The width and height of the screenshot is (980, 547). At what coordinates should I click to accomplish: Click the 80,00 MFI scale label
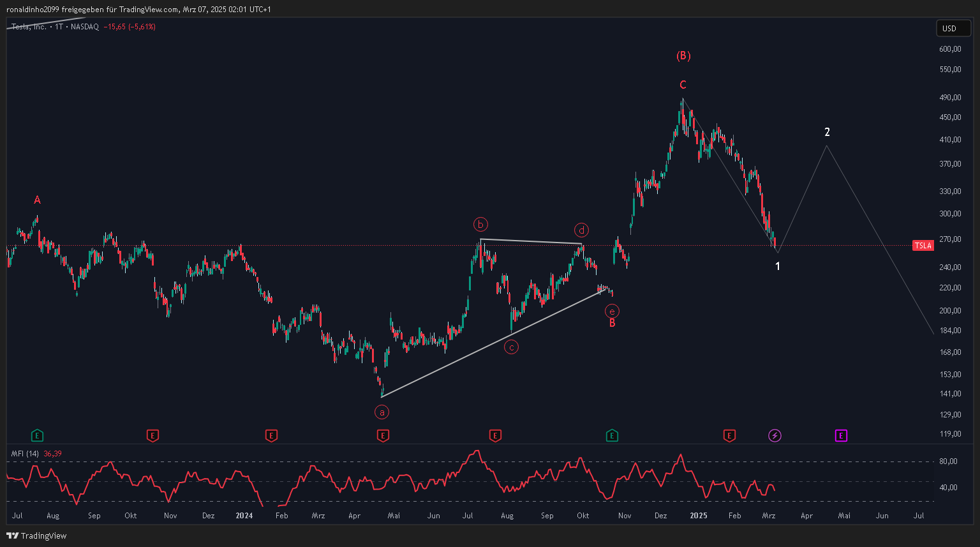[949, 461]
